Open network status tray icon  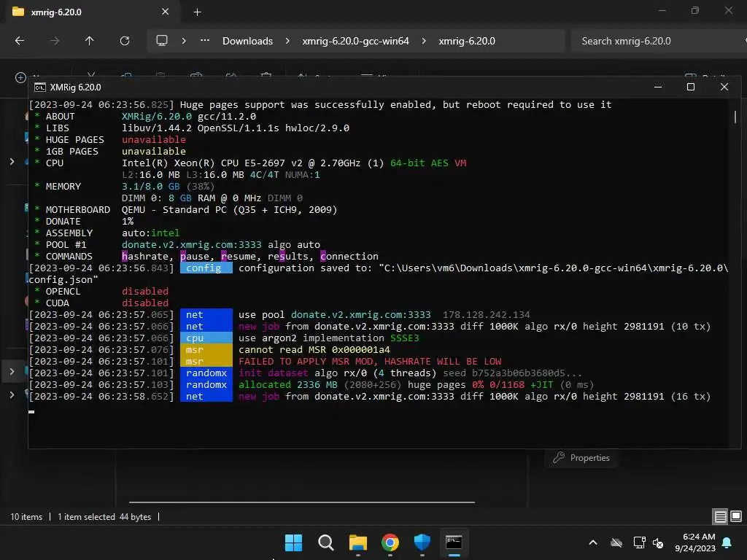639,542
